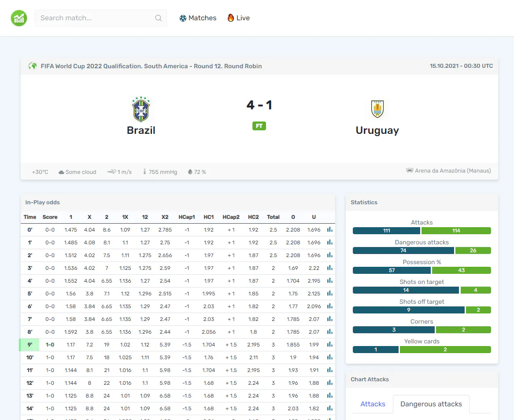Image resolution: width=514 pixels, height=420 pixels.
Task: Click the globe icon beside competition title
Action: 33,66
